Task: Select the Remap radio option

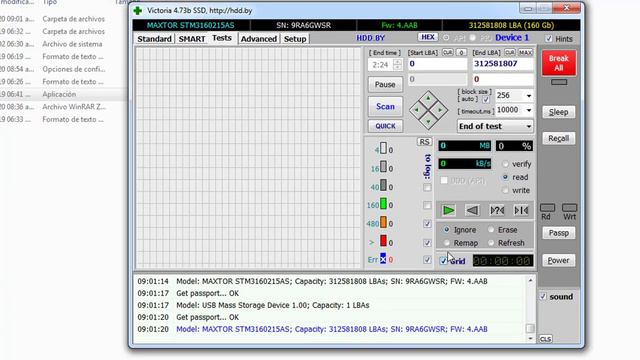Action: tap(447, 243)
